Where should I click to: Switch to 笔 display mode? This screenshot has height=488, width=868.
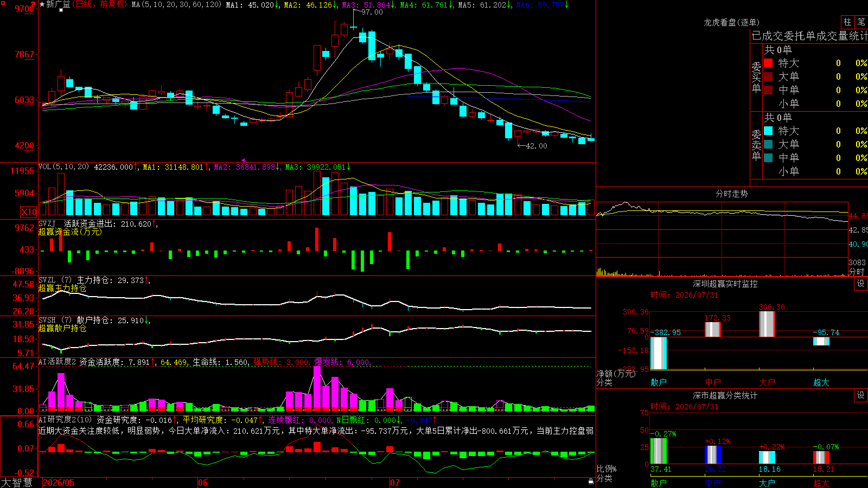pos(861,22)
